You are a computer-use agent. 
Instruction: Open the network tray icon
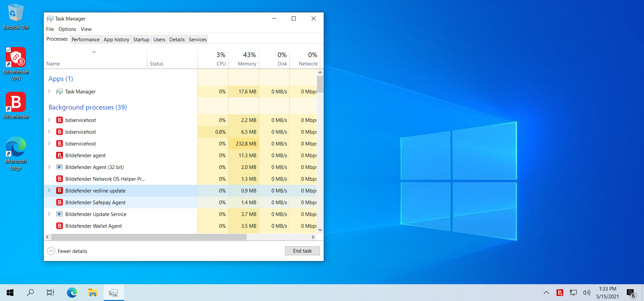pyautogui.click(x=573, y=293)
